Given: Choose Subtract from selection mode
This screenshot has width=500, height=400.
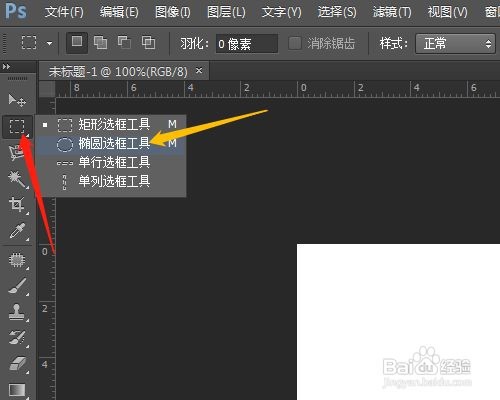Looking at the screenshot, I should tap(124, 43).
